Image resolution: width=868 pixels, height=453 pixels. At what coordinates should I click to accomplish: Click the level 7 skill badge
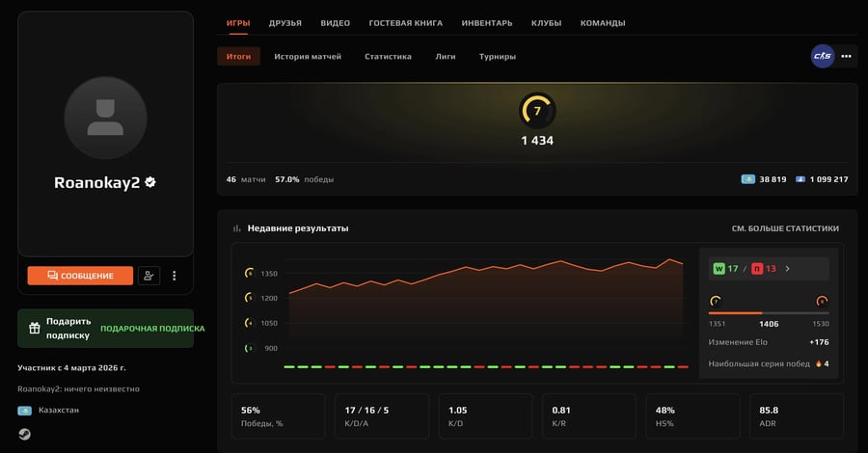pos(537,111)
